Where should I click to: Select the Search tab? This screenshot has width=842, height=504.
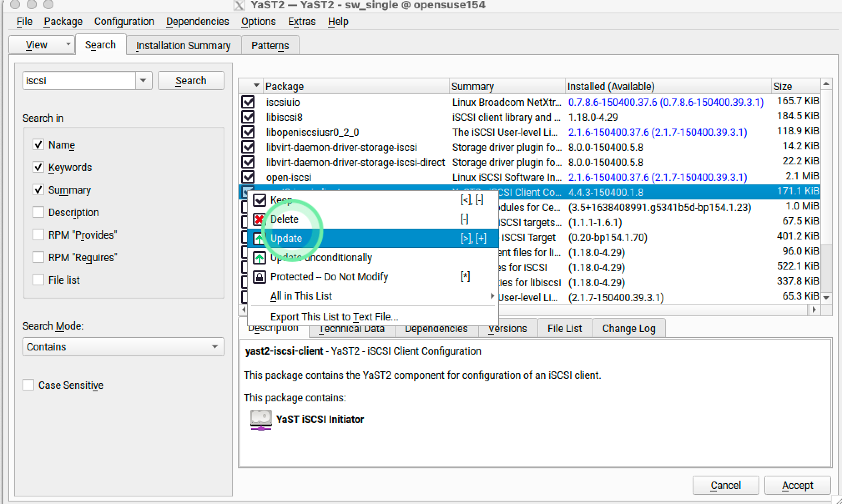click(100, 45)
